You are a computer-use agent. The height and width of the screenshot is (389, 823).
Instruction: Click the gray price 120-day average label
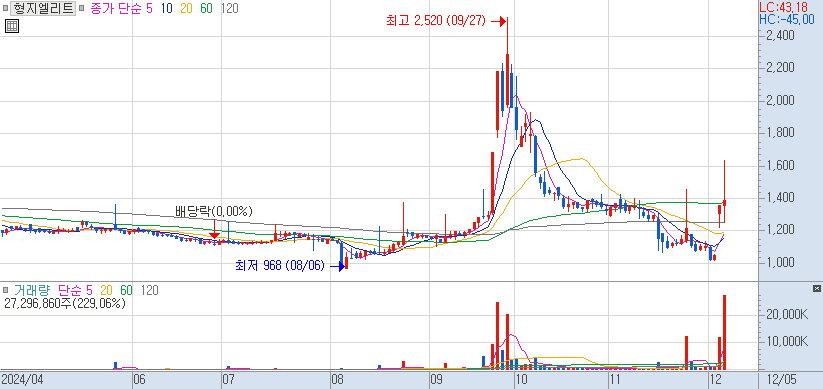229,8
